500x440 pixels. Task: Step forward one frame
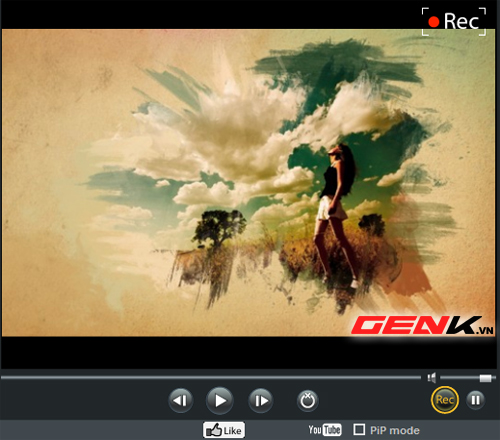coord(261,400)
